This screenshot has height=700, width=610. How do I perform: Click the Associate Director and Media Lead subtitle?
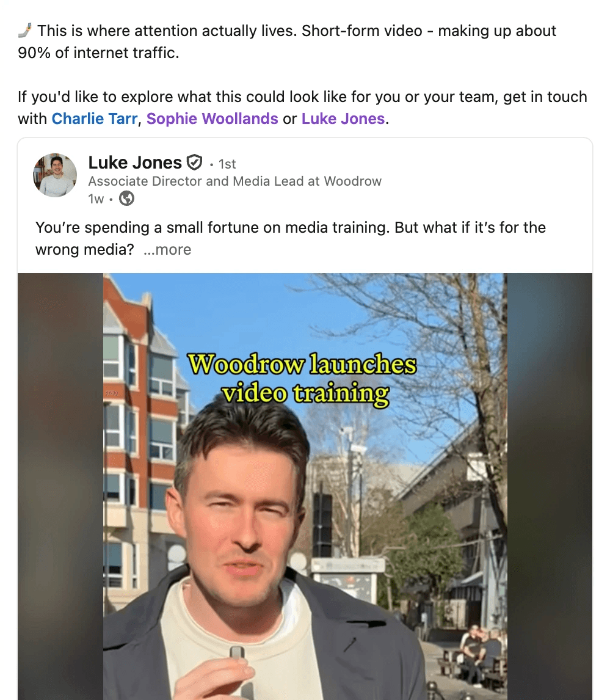[234, 181]
